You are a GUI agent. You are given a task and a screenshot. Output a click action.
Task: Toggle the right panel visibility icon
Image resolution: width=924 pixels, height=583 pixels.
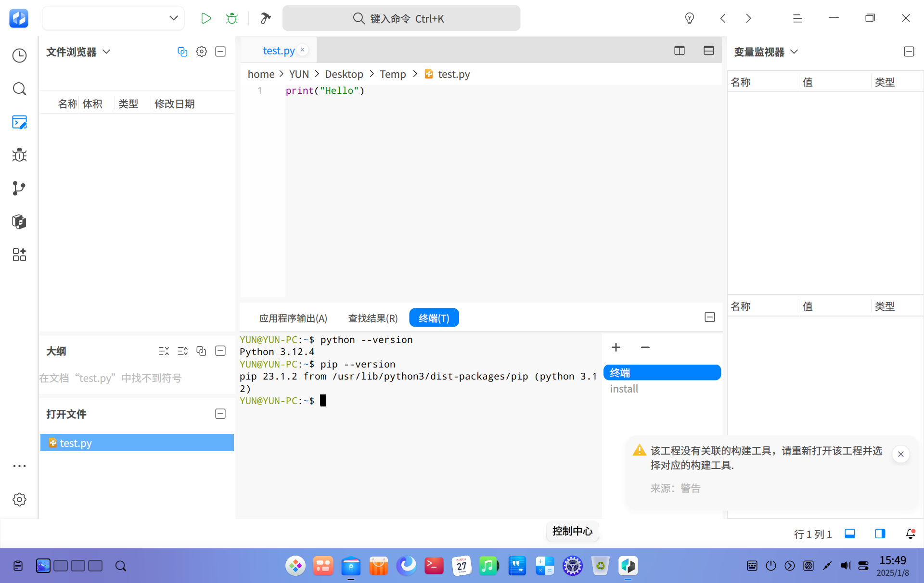click(880, 533)
